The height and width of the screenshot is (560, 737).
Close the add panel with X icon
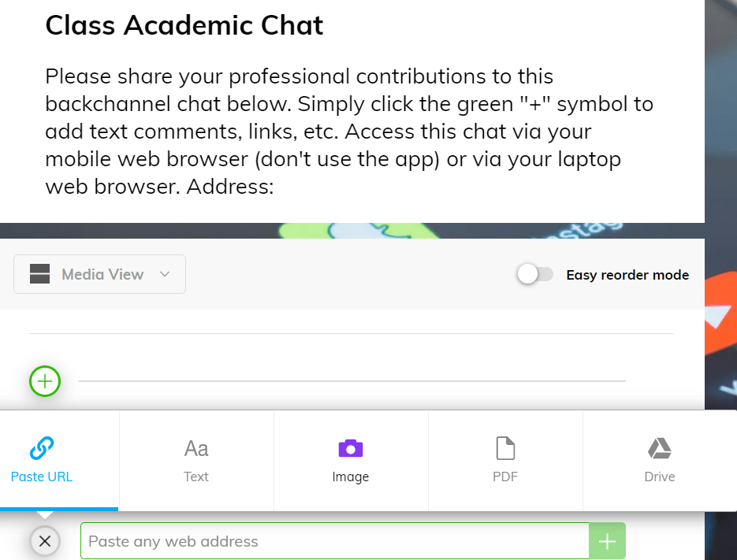[45, 541]
